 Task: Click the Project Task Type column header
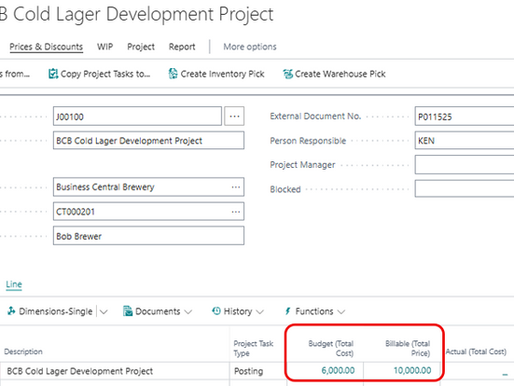pyautogui.click(x=253, y=348)
